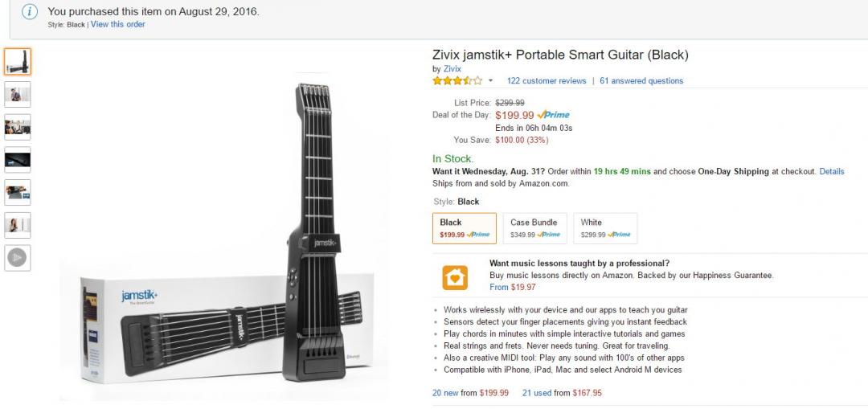The height and width of the screenshot is (409, 868).
Task: Select first black guitar thumbnail
Action: point(18,61)
